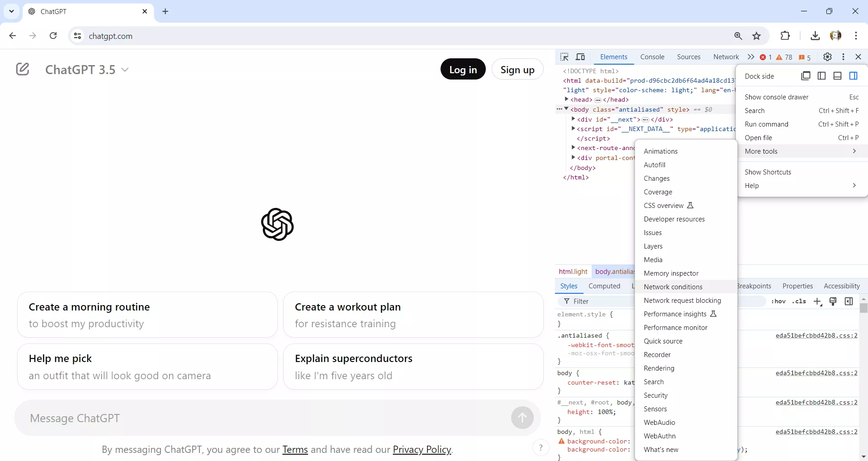
Task: Click the toggle element state :hov icon
Action: pyautogui.click(x=780, y=301)
